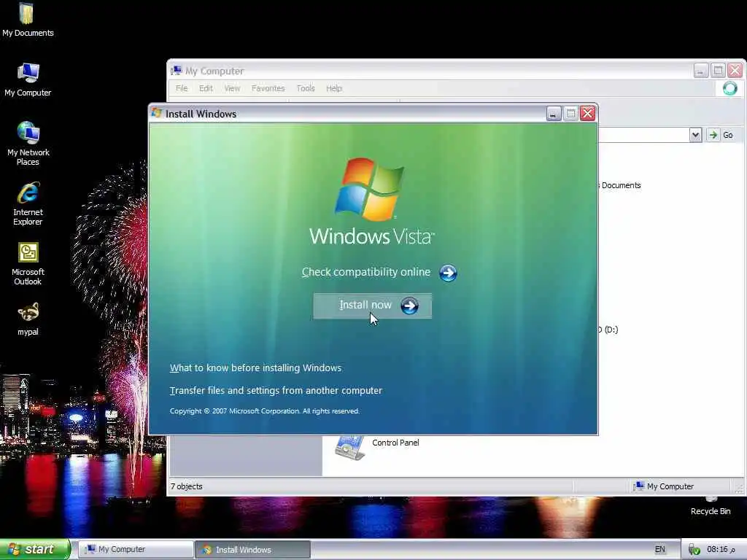Open My Documents desktop icon

coord(27,20)
